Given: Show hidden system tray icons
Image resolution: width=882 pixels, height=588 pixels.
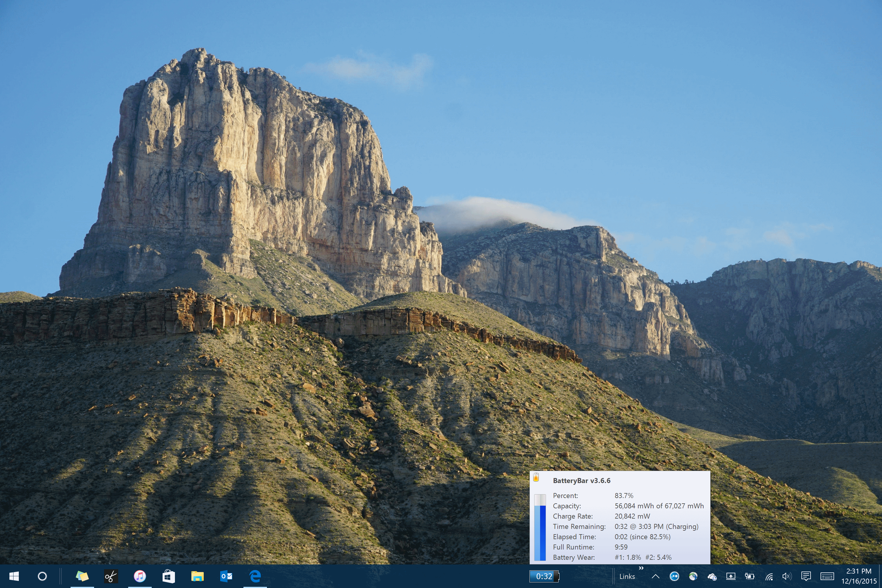Looking at the screenshot, I should coord(656,576).
